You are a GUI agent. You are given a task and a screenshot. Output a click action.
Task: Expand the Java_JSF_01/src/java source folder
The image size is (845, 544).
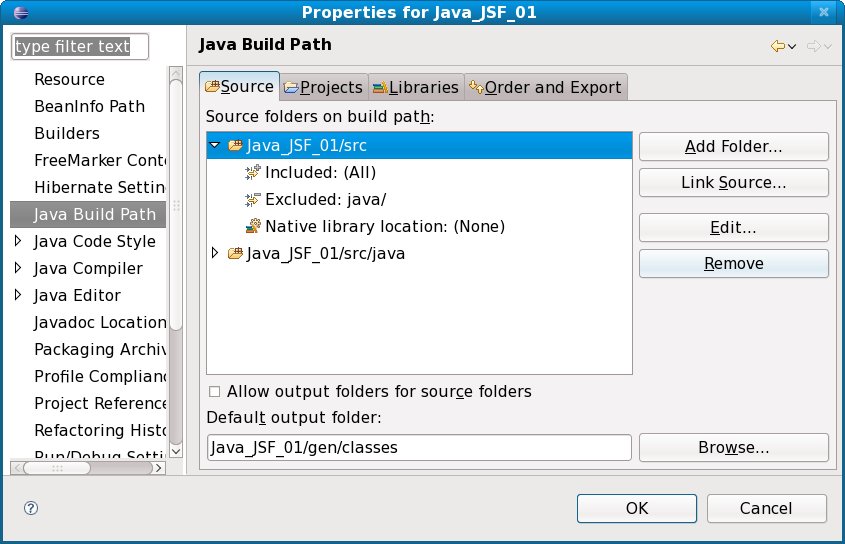point(215,253)
